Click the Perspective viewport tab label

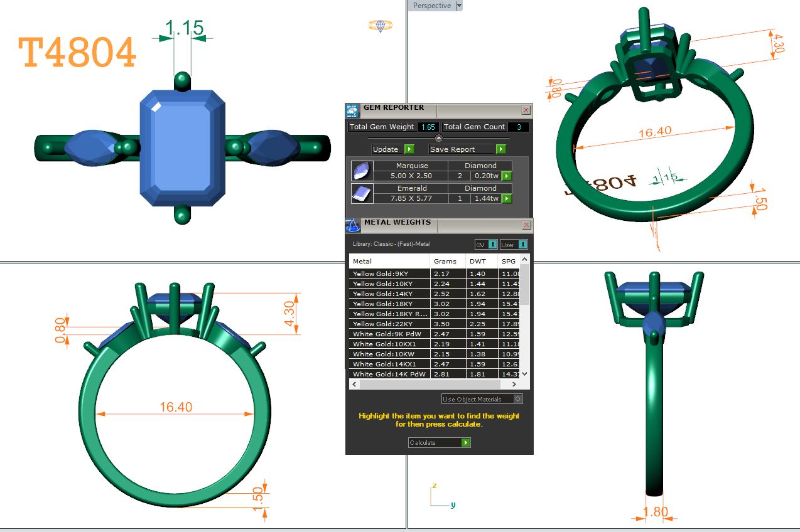(432, 6)
